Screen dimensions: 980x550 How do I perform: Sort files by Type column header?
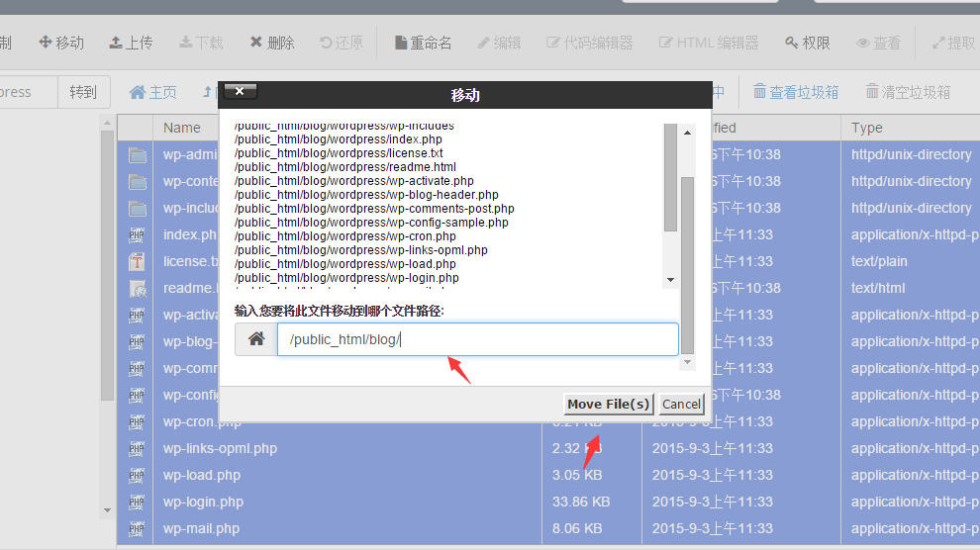click(867, 128)
